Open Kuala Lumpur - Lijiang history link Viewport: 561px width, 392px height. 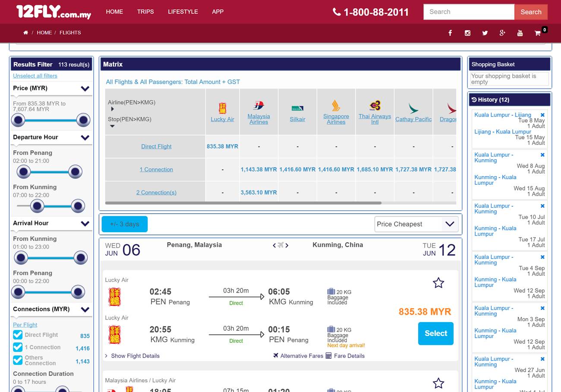coord(503,115)
